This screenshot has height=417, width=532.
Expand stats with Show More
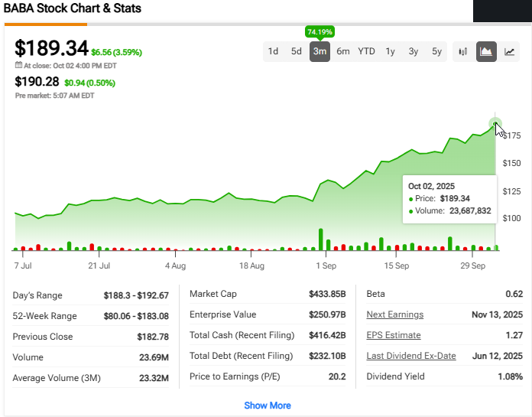268,405
